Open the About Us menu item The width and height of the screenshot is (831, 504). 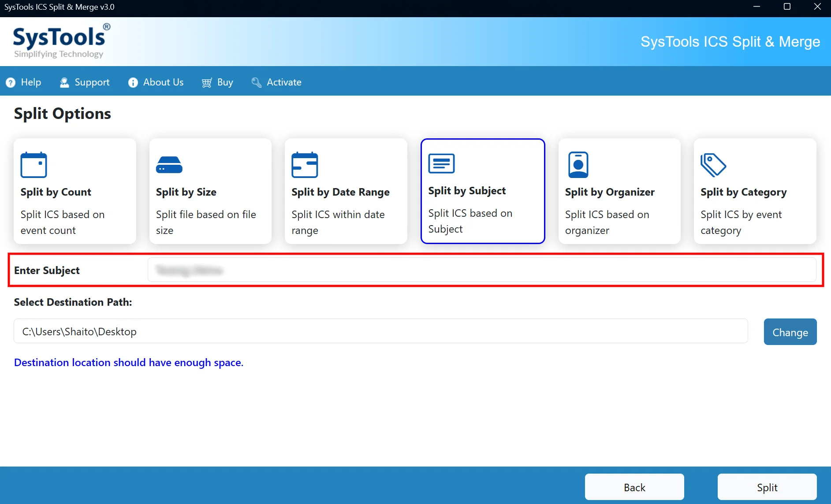coord(156,82)
